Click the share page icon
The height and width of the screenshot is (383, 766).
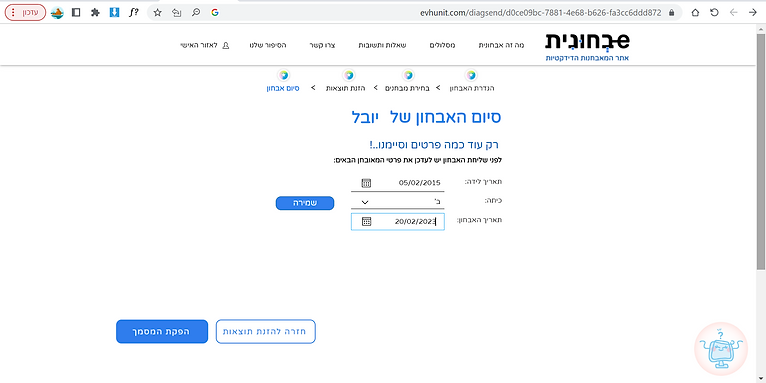(176, 13)
